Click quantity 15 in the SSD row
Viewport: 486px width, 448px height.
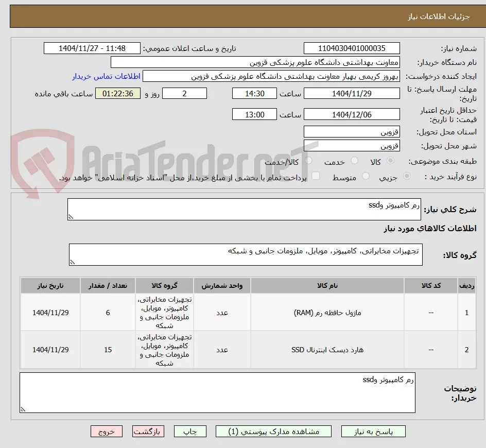tap(108, 350)
